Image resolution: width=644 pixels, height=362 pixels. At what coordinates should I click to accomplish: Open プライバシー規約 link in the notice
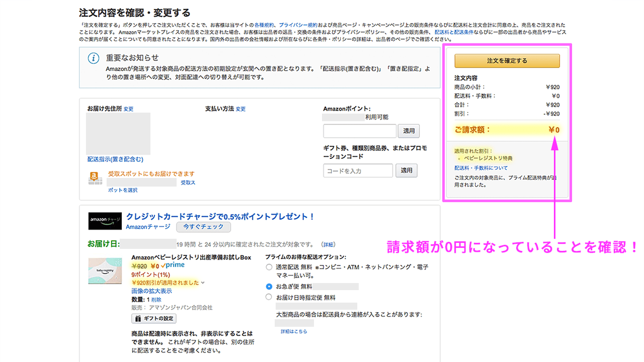pyautogui.click(x=298, y=25)
